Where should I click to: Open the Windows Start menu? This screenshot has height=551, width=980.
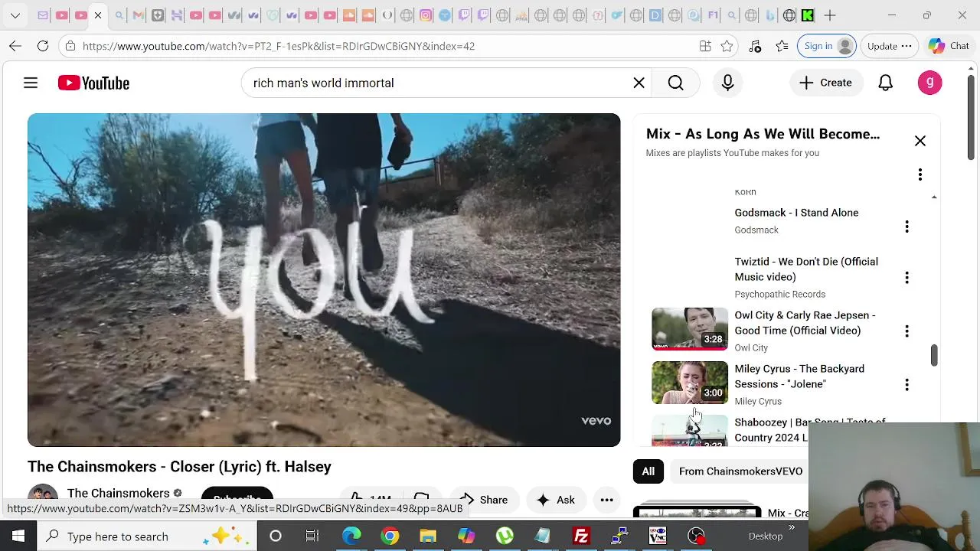point(18,536)
